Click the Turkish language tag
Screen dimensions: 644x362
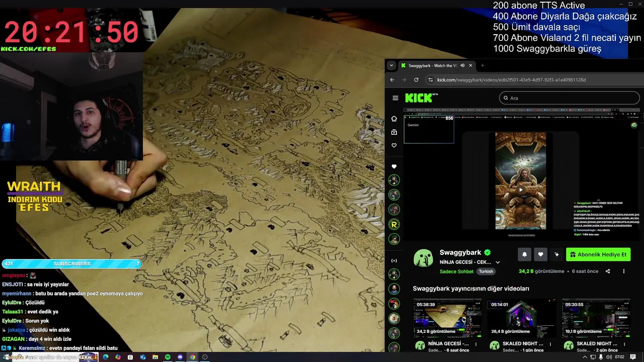tap(486, 271)
